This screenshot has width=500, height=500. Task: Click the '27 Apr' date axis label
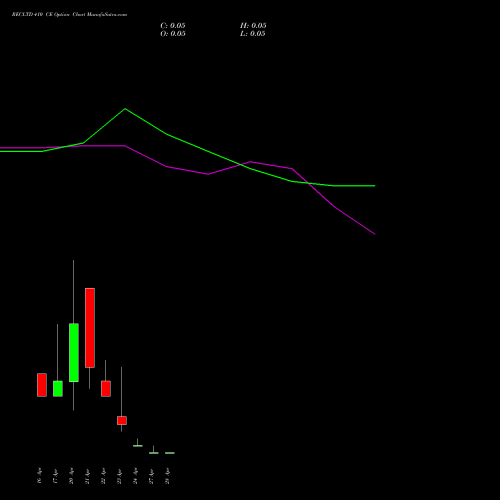click(152, 476)
